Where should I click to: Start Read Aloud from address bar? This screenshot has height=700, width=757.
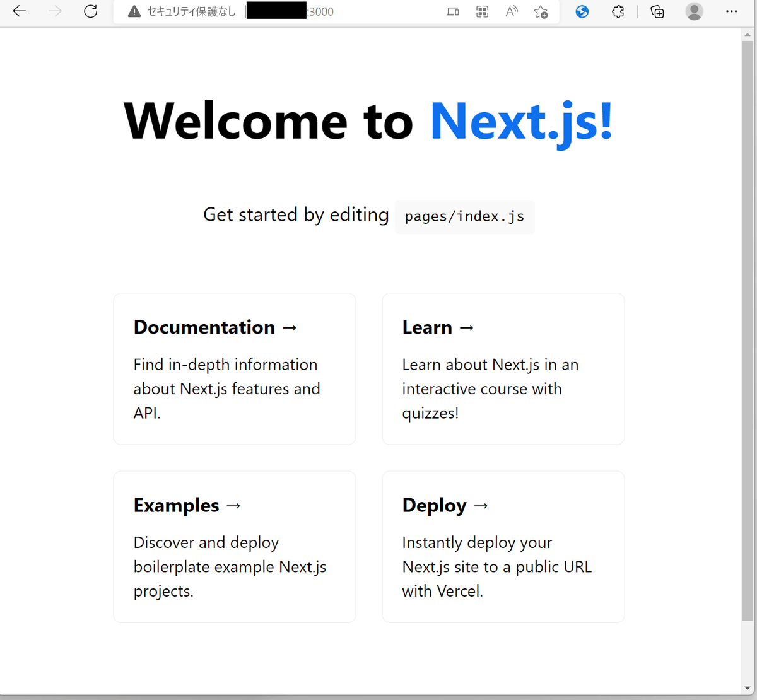(512, 11)
